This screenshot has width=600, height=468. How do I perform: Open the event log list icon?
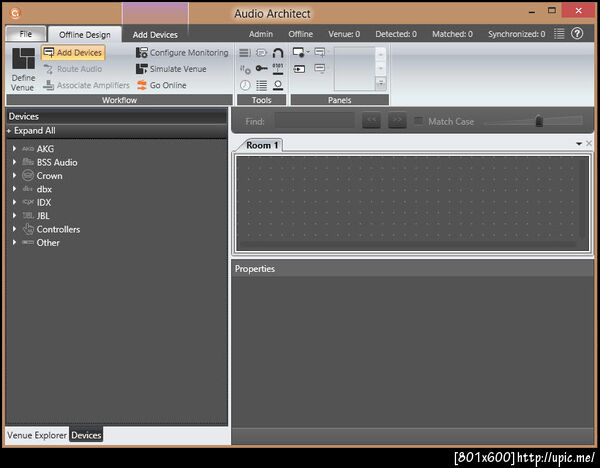pyautogui.click(x=559, y=34)
